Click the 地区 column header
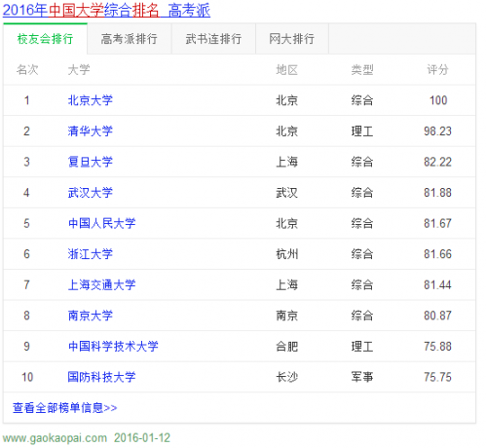The width and height of the screenshot is (486, 448). 287,70
